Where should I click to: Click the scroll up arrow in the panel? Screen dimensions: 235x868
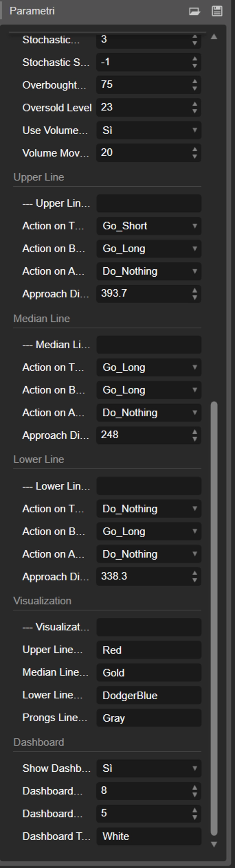[x=214, y=37]
